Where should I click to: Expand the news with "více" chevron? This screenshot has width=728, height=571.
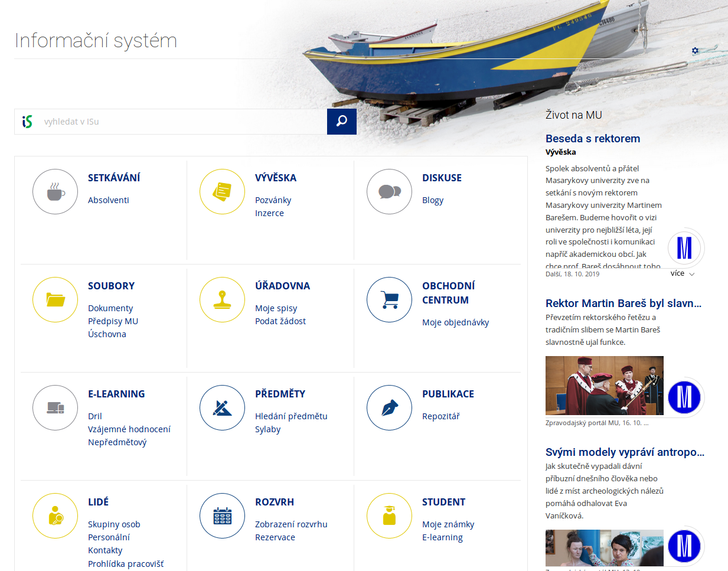(683, 273)
